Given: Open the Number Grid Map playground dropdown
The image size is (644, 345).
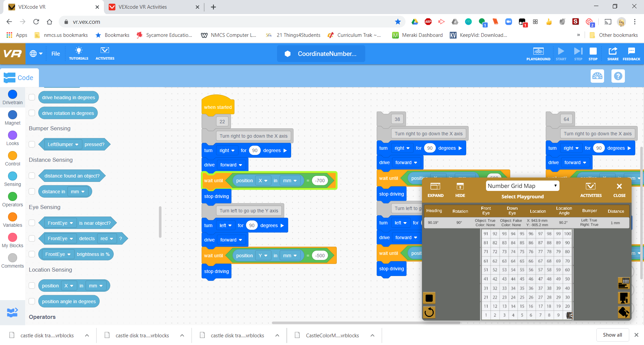Looking at the screenshot, I should click(x=522, y=186).
